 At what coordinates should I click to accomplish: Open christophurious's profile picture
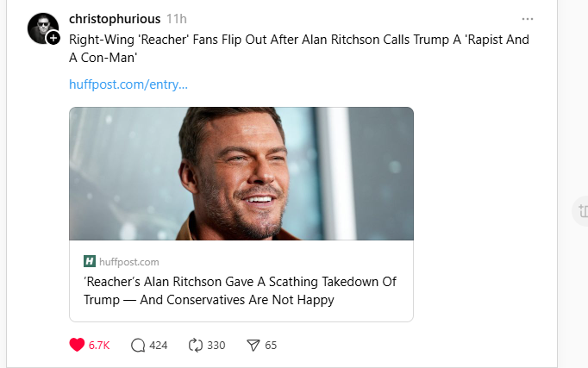point(41,28)
